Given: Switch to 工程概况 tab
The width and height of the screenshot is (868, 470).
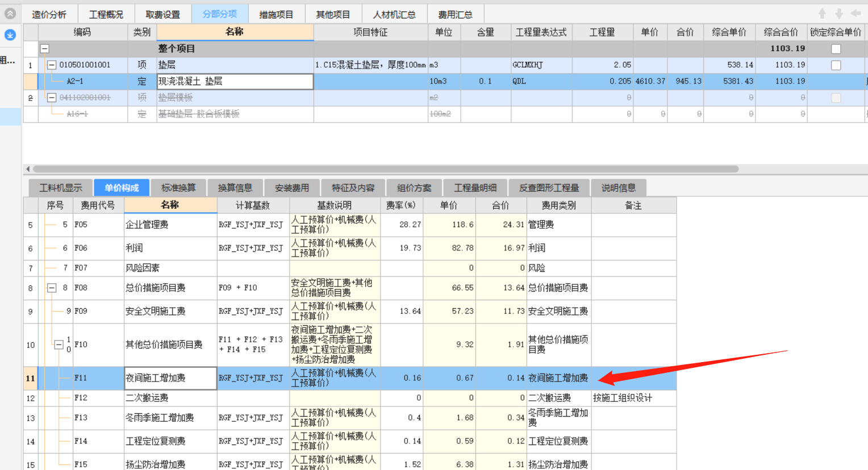Looking at the screenshot, I should (106, 14).
